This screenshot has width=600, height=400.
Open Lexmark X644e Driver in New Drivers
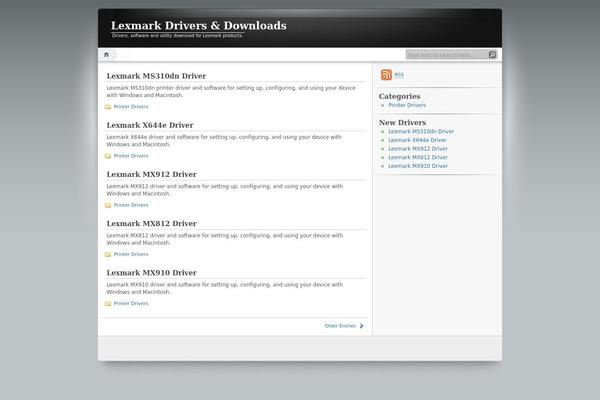pyautogui.click(x=417, y=140)
